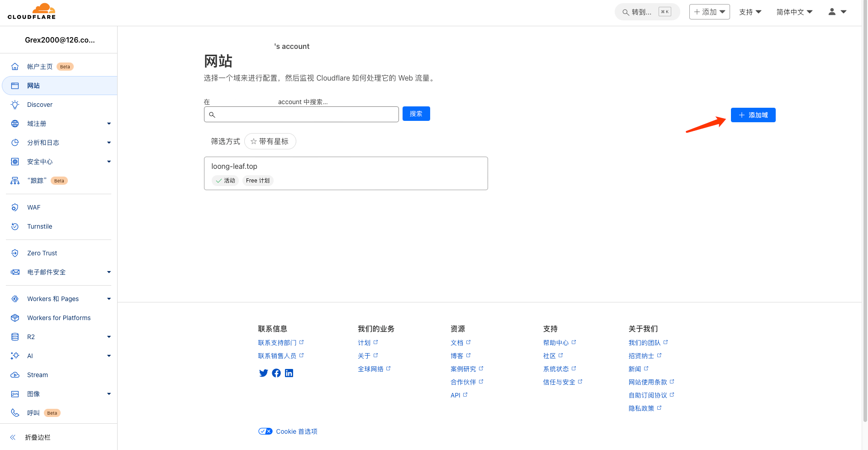Click the Cloudflare logo
868x450 pixels.
[x=32, y=11]
